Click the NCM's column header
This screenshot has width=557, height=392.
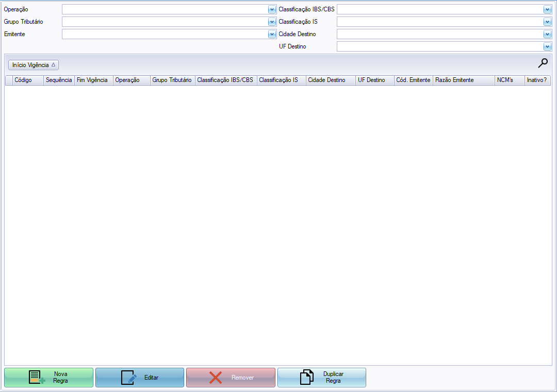509,80
